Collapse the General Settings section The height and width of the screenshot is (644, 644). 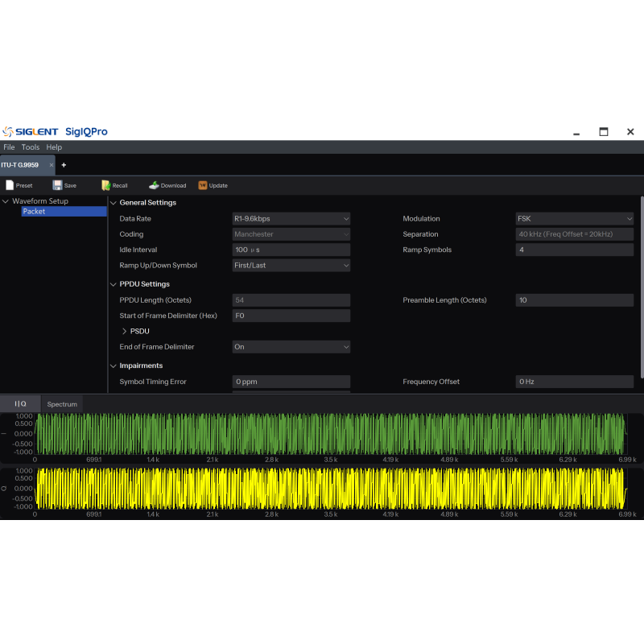(x=114, y=203)
